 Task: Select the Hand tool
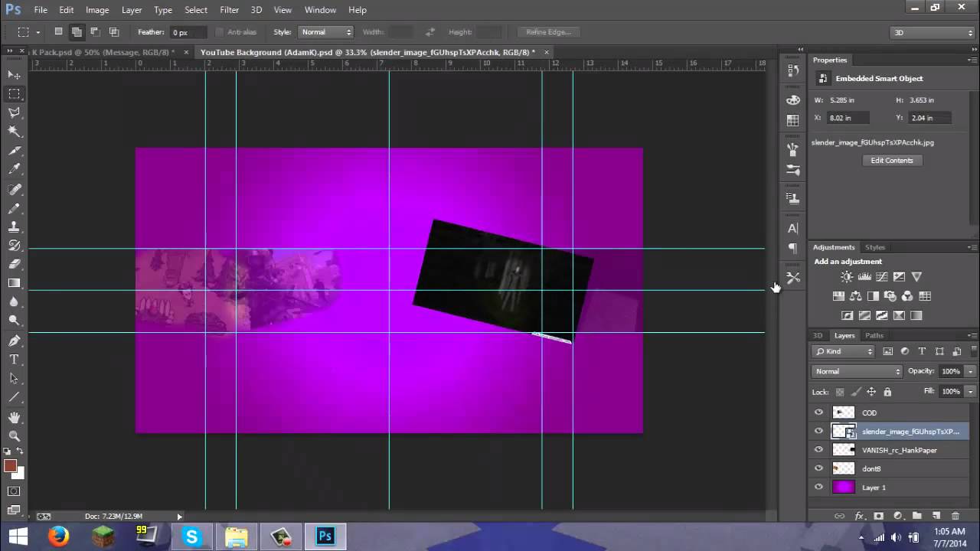pos(15,418)
